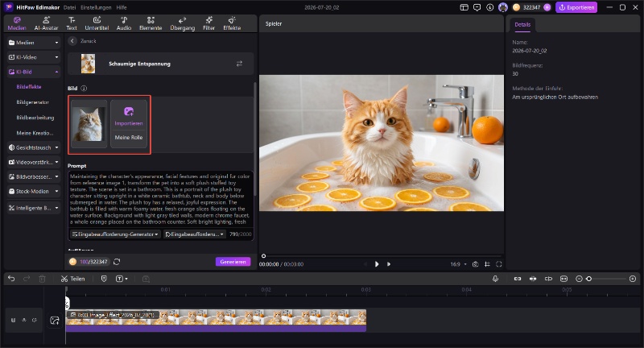This screenshot has height=348, width=644.
Task: Open the Einstellungen menu
Action: point(96,7)
